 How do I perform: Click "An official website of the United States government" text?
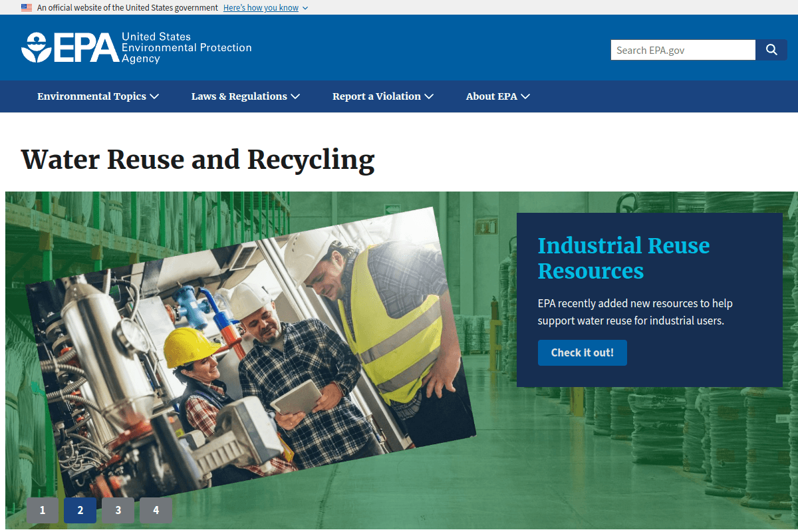(128, 7)
